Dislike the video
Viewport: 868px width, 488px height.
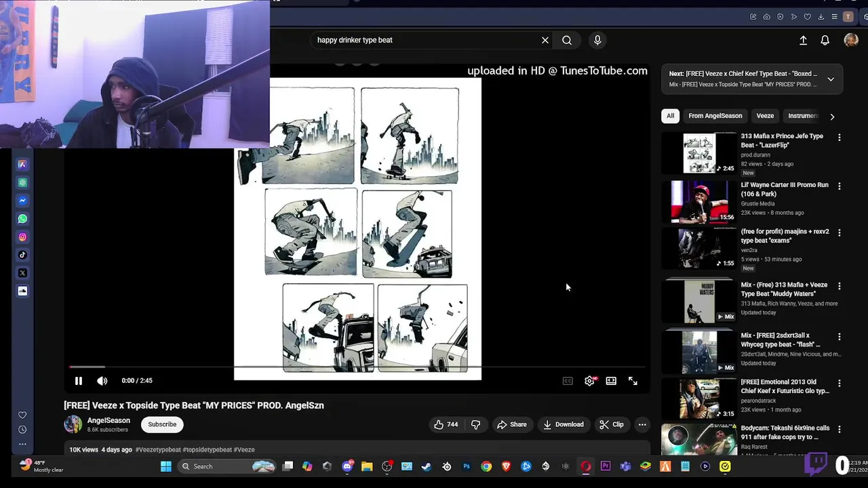pos(476,424)
